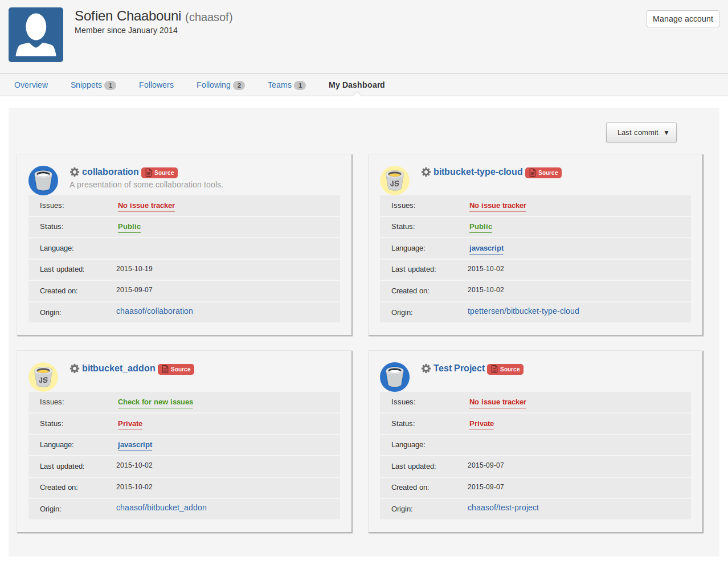Click the collaboration repository bucket avatar

click(43, 181)
